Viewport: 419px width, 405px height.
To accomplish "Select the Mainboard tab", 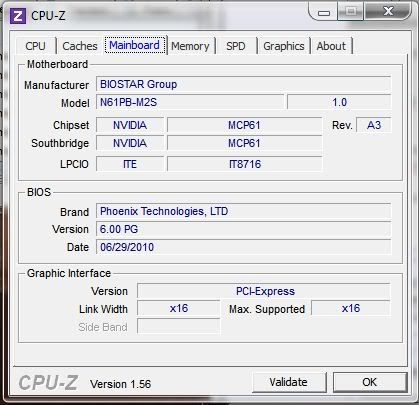I will click(x=135, y=45).
